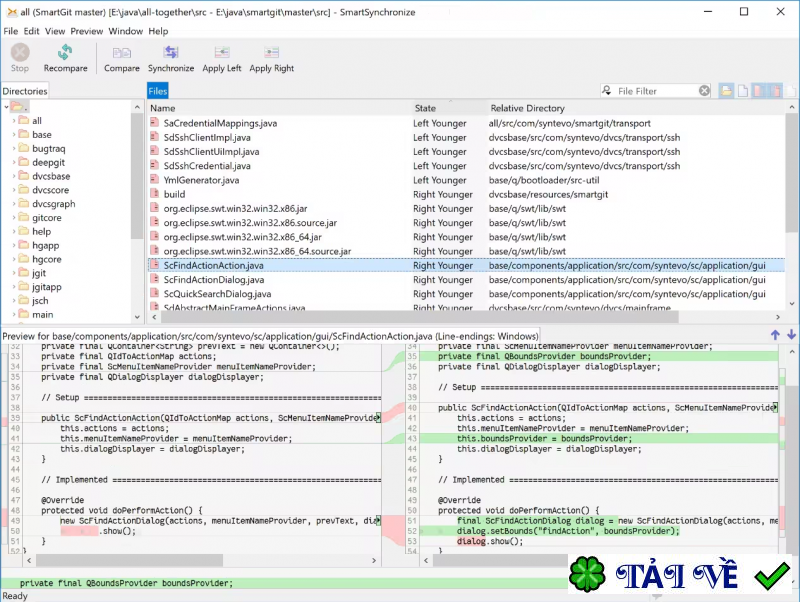Click into the File Filter input field
Image resolution: width=800 pixels, height=602 pixels.
656,91
